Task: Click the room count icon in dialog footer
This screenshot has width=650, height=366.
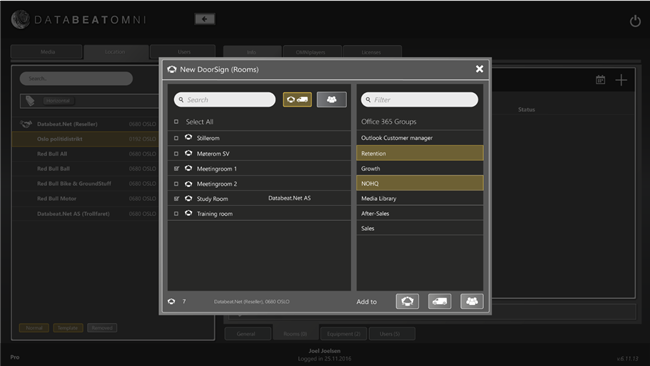Action: (171, 301)
